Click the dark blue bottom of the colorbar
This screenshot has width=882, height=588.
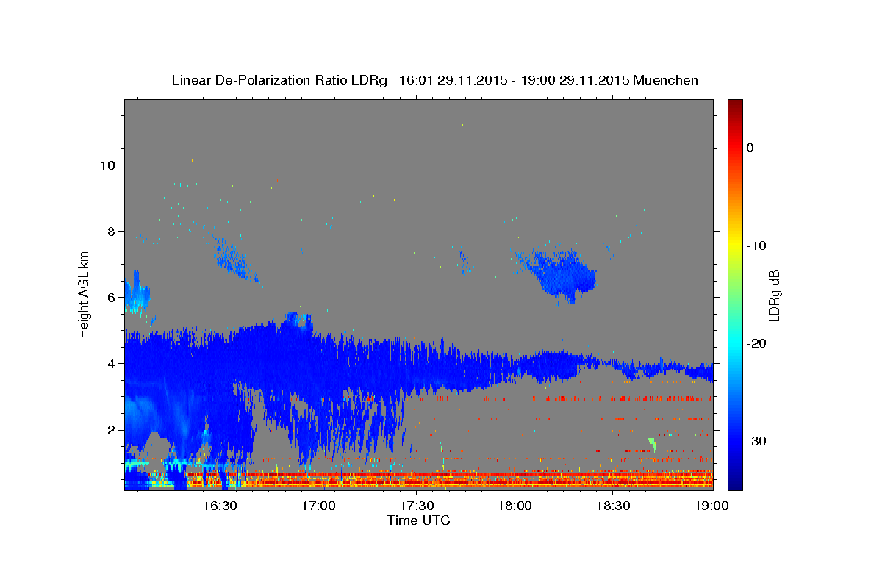click(735, 484)
